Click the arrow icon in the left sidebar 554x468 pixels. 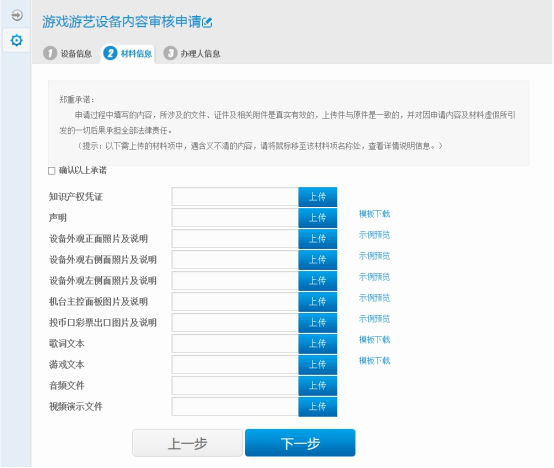(17, 15)
